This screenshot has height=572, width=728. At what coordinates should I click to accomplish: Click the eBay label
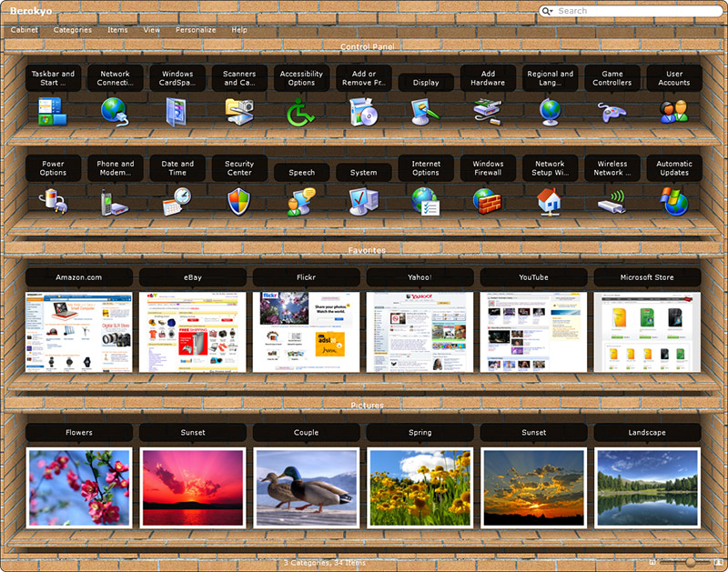(193, 277)
